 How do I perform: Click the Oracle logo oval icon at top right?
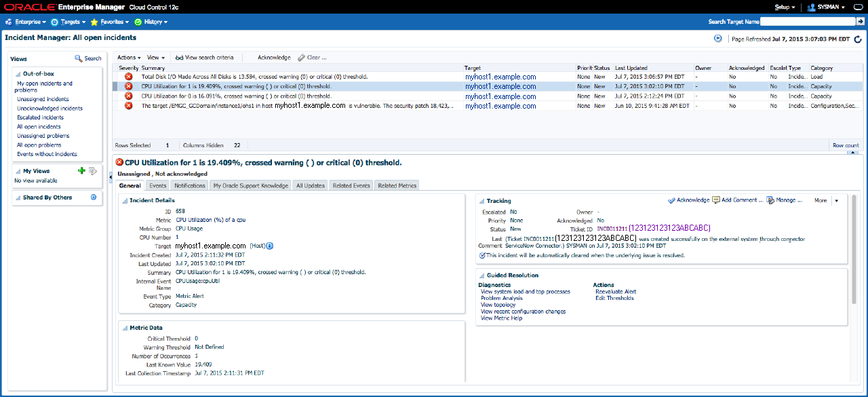858,7
